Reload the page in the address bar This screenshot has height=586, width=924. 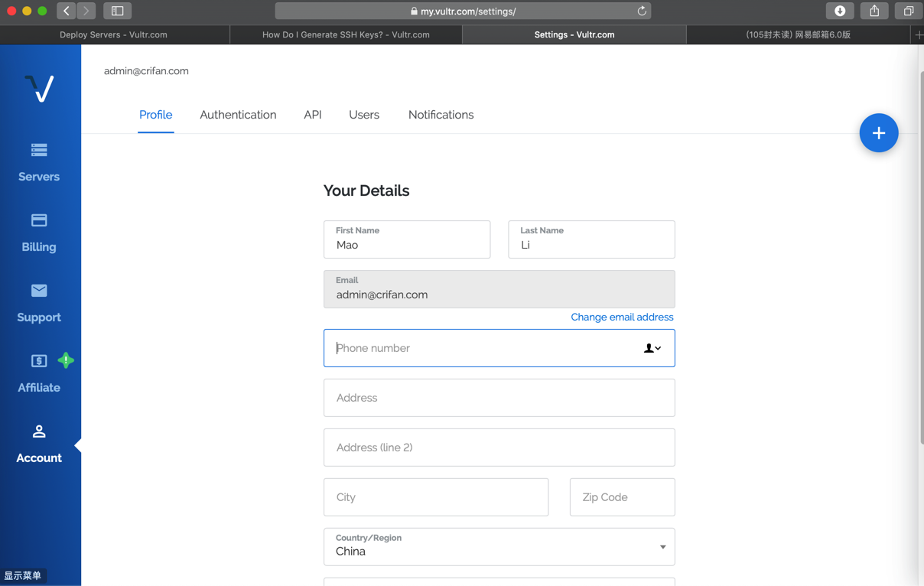(x=642, y=11)
